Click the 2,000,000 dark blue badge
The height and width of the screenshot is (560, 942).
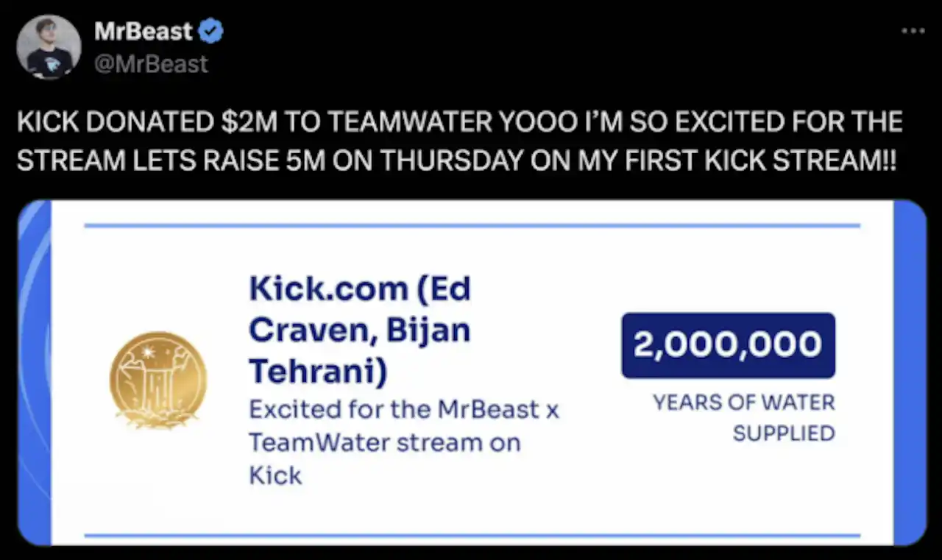pos(728,345)
